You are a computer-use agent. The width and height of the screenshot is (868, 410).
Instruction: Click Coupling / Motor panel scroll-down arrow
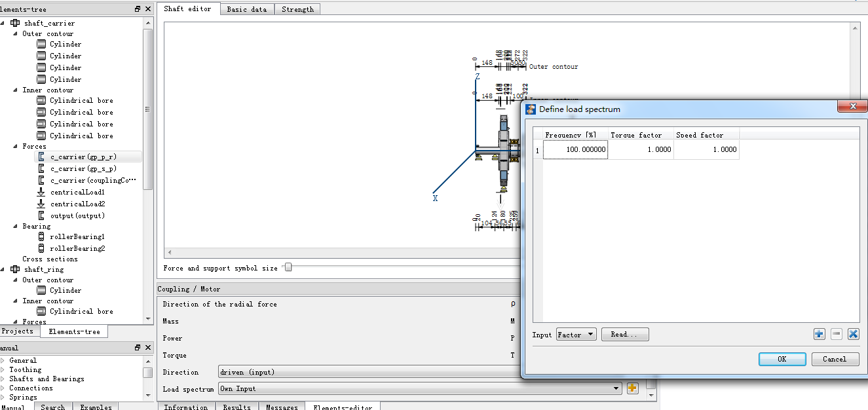pyautogui.click(x=651, y=396)
